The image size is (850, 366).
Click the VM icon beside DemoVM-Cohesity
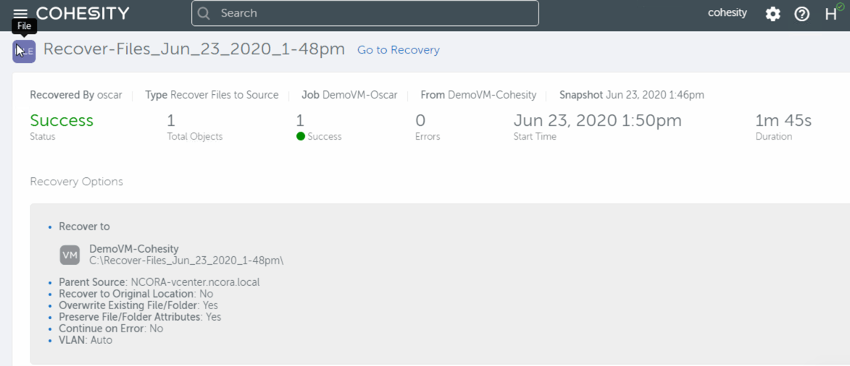click(x=70, y=255)
